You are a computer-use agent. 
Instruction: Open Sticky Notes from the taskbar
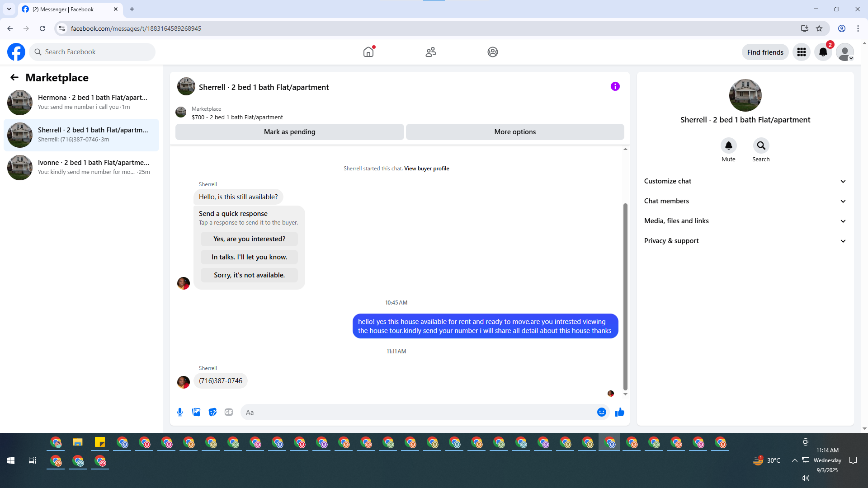100,442
